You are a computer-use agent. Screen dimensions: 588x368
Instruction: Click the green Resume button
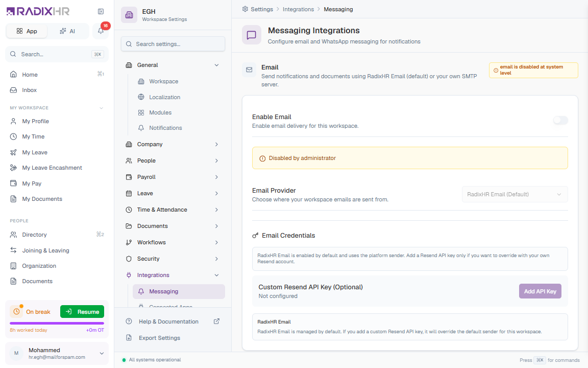tap(82, 312)
